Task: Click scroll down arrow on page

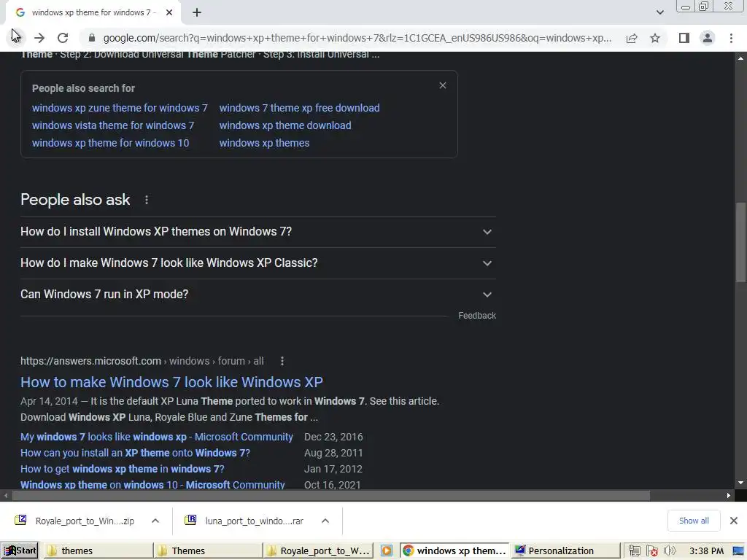Action: (x=740, y=483)
